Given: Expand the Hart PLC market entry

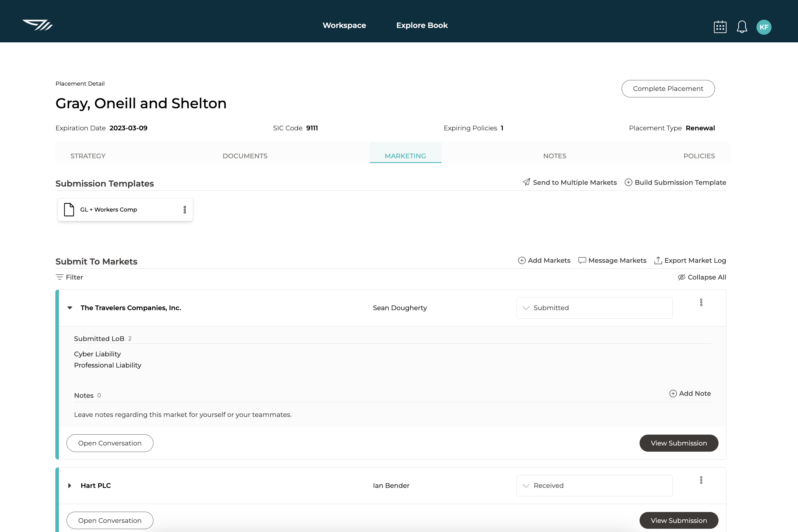Looking at the screenshot, I should click(x=70, y=486).
